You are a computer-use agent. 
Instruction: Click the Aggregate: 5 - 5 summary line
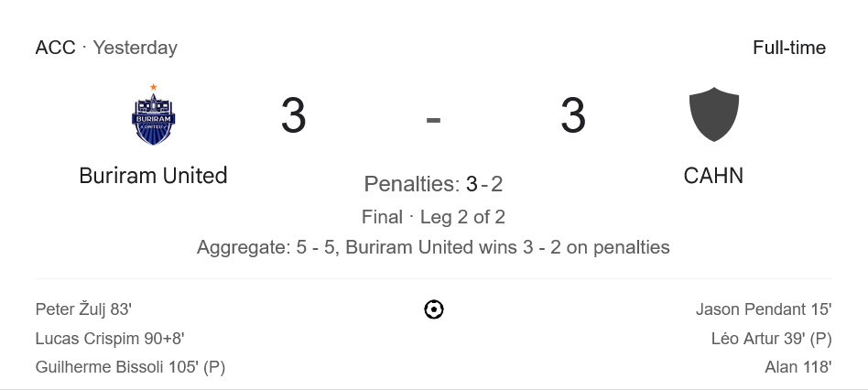pos(433,247)
